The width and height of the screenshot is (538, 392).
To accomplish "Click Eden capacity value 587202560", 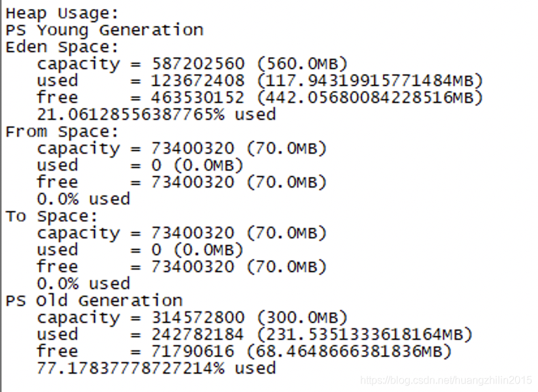I will click(x=198, y=64).
